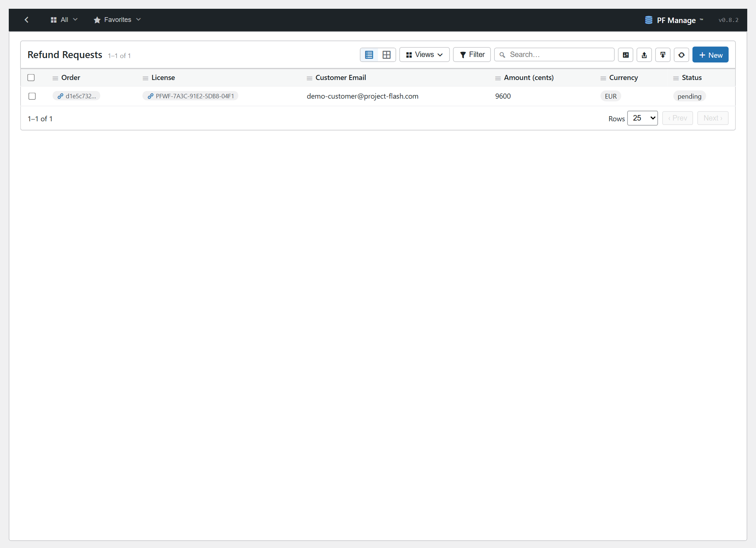Open the Views dropdown
The width and height of the screenshot is (756, 548).
(x=424, y=55)
